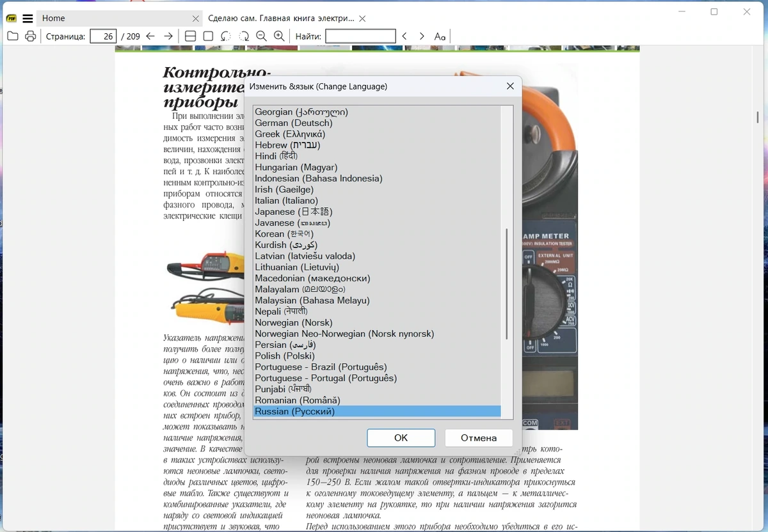This screenshot has height=532, width=768.
Task: Select highlighted Russian (Русский) entry
Action: click(x=377, y=411)
